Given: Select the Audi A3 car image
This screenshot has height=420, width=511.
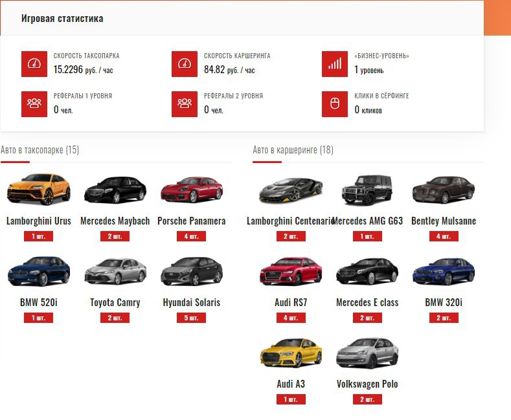Looking at the screenshot, I should pyautogui.click(x=291, y=353).
